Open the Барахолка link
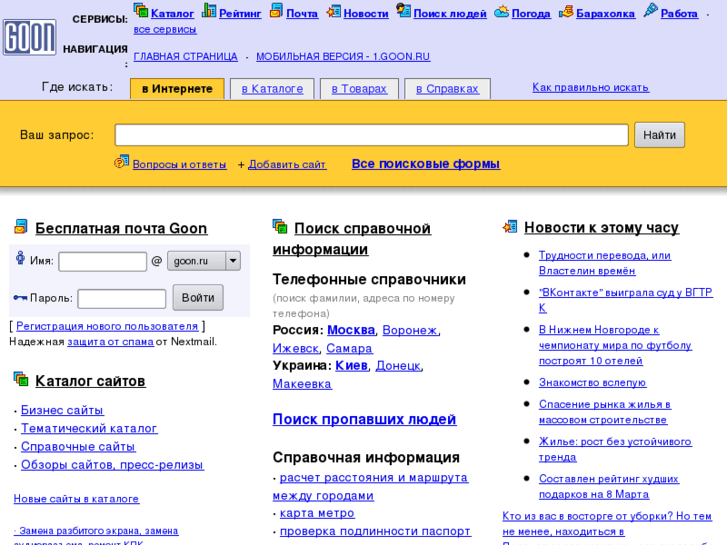This screenshot has width=727, height=545. pos(606,14)
